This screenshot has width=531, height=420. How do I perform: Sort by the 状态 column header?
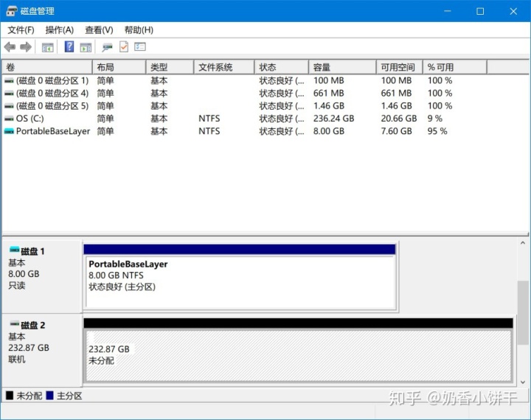pos(282,67)
